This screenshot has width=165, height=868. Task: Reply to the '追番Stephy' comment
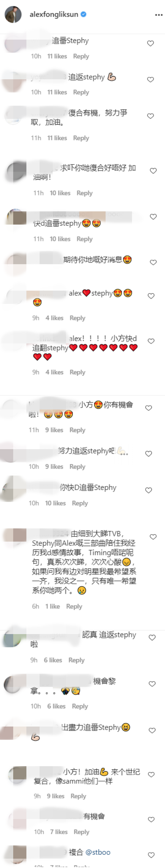[x=81, y=56]
